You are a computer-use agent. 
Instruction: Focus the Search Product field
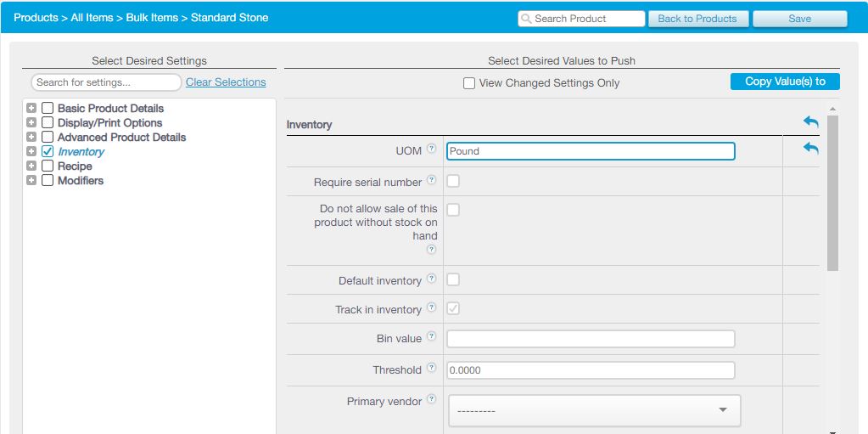[x=581, y=19]
